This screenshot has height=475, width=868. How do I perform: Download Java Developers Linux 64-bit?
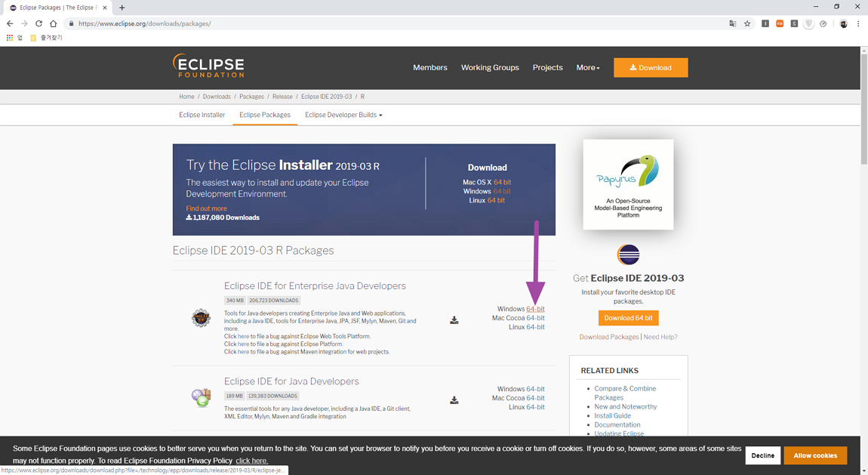point(535,407)
